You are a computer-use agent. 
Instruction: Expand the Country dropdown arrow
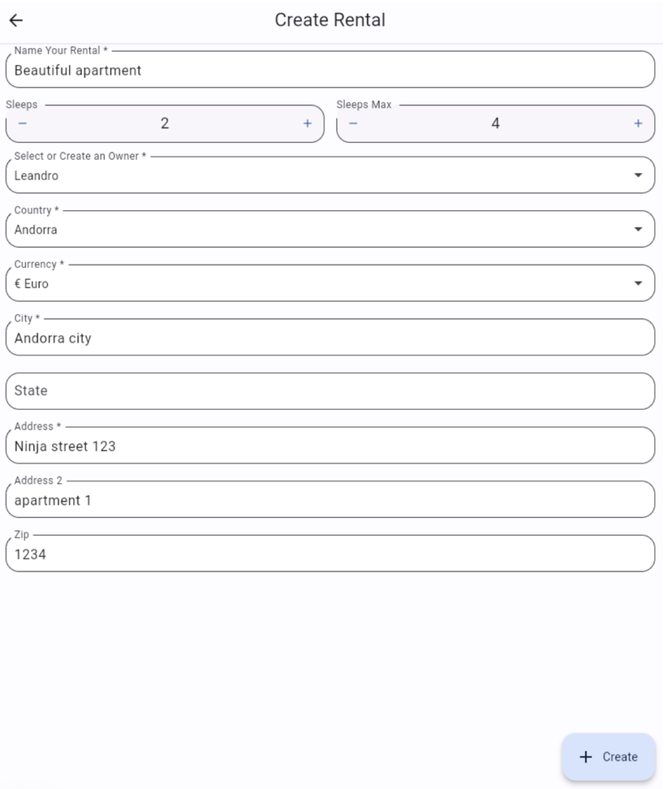638,230
